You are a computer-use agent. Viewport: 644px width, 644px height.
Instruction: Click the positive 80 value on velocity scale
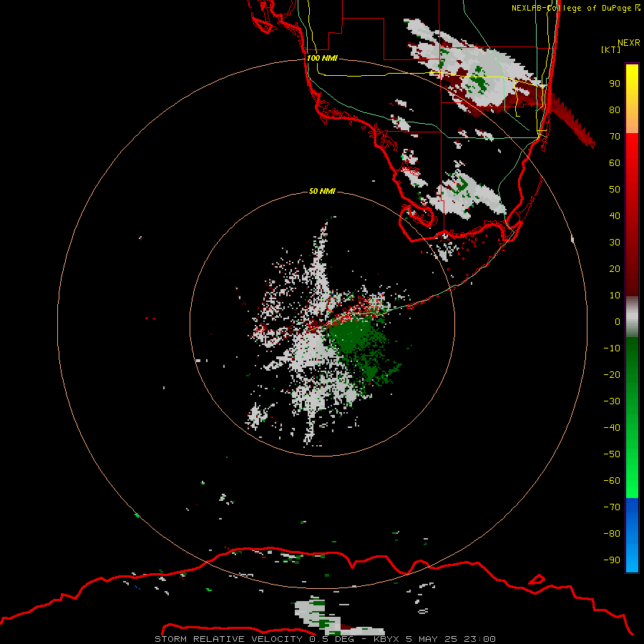(615, 109)
